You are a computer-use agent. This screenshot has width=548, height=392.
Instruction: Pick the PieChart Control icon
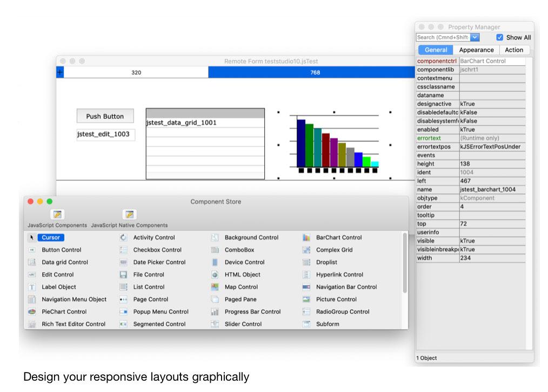point(32,312)
